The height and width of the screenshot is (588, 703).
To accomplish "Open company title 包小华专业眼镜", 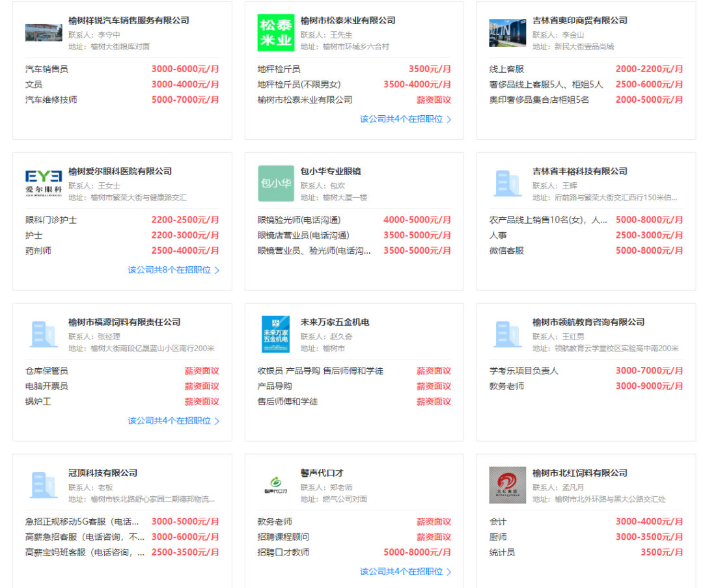I will pyautogui.click(x=331, y=171).
